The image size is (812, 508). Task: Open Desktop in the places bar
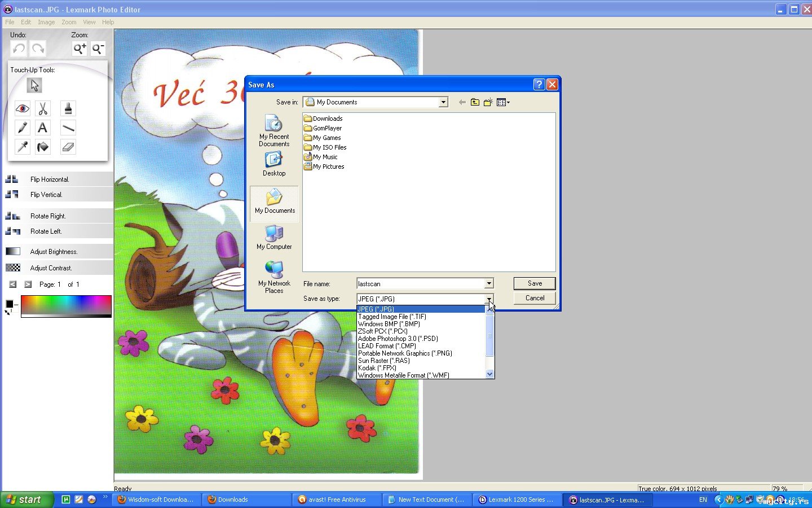pyautogui.click(x=274, y=164)
